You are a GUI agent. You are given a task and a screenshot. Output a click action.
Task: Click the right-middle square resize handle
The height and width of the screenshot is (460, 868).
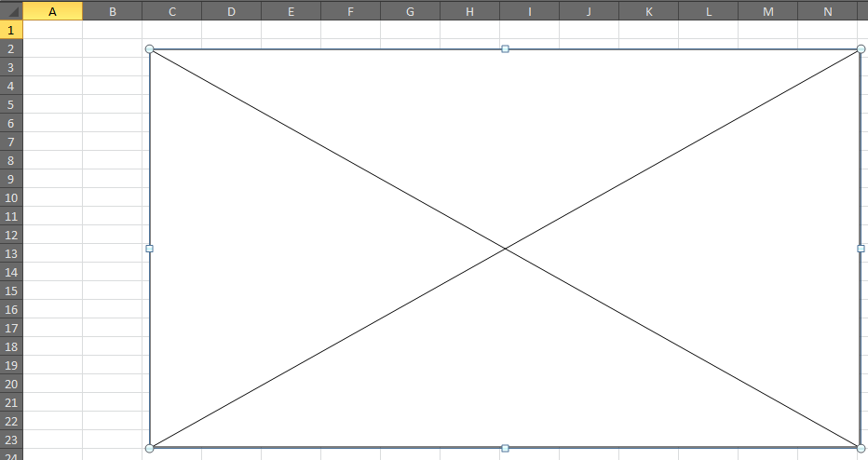click(861, 249)
